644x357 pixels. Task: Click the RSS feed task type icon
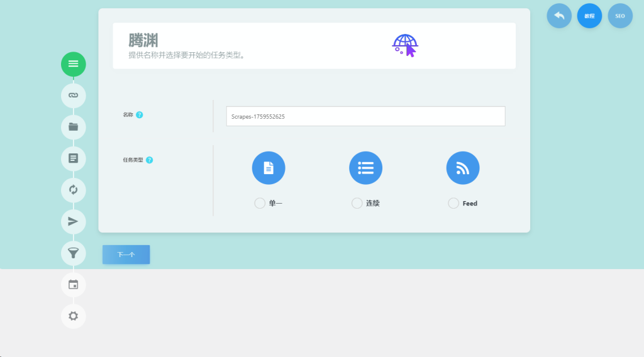pyautogui.click(x=463, y=168)
